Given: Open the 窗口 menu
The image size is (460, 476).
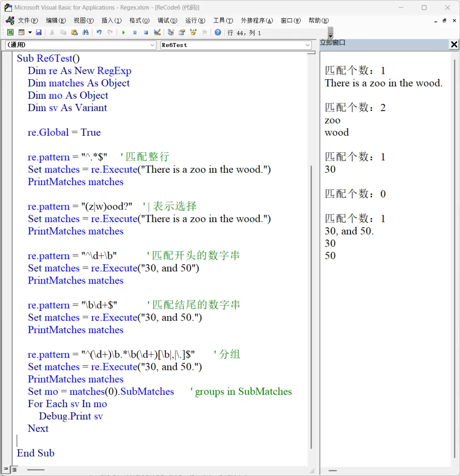Looking at the screenshot, I should coord(290,20).
